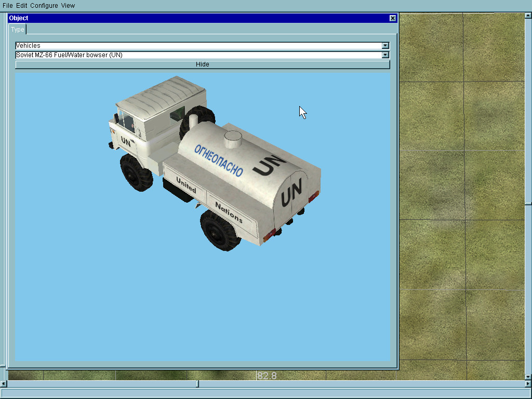Close the Object dialog
The image size is (532, 399).
pos(393,18)
